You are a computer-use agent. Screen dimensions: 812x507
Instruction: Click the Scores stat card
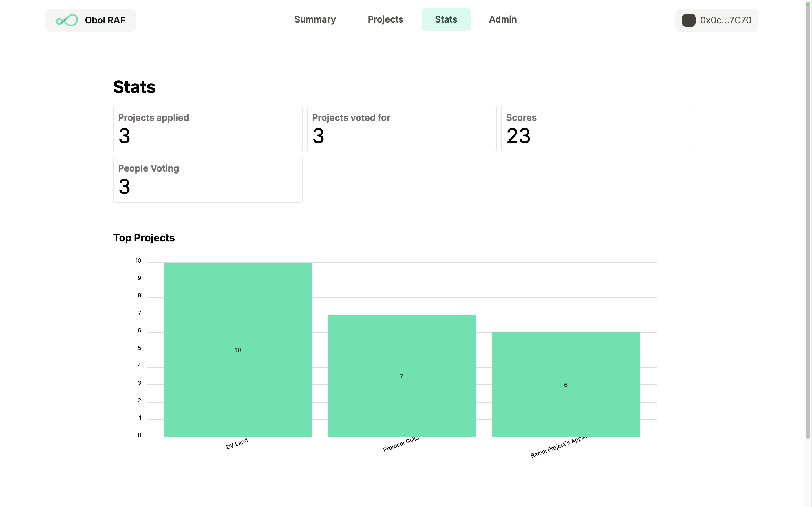pos(595,129)
